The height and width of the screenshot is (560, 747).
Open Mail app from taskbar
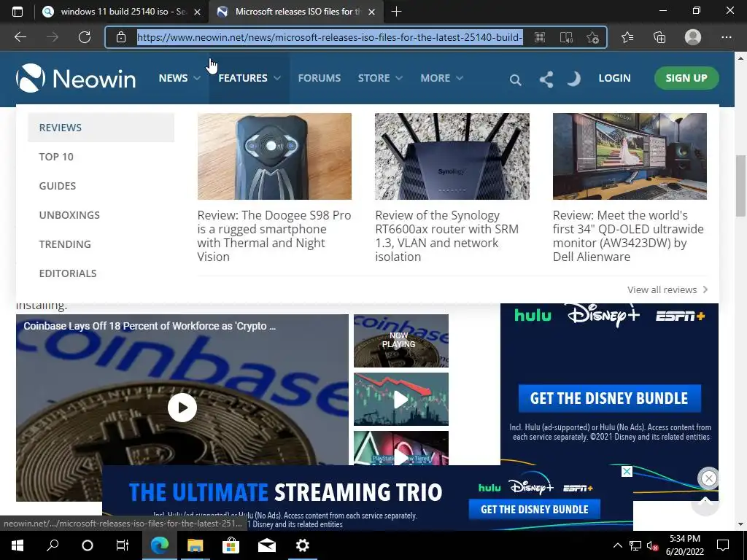pos(267,545)
